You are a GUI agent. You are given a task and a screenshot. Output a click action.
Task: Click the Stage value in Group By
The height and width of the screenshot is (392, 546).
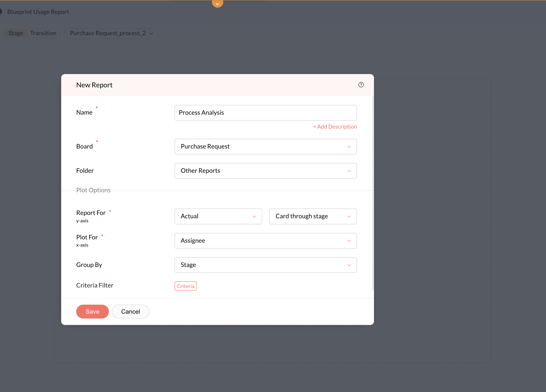pos(188,265)
